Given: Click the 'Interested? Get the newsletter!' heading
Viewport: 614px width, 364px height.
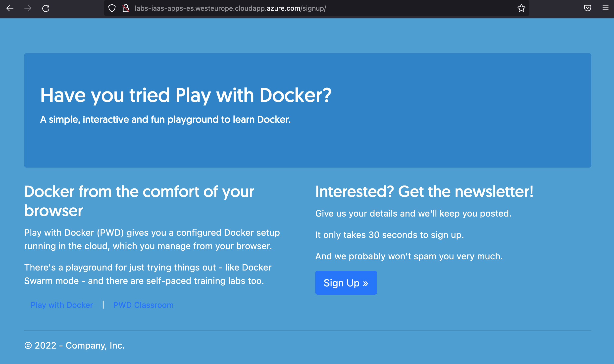Looking at the screenshot, I should [424, 191].
